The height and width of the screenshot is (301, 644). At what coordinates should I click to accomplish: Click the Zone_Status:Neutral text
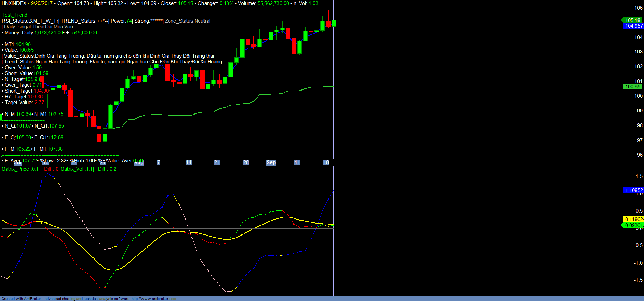pyautogui.click(x=188, y=21)
